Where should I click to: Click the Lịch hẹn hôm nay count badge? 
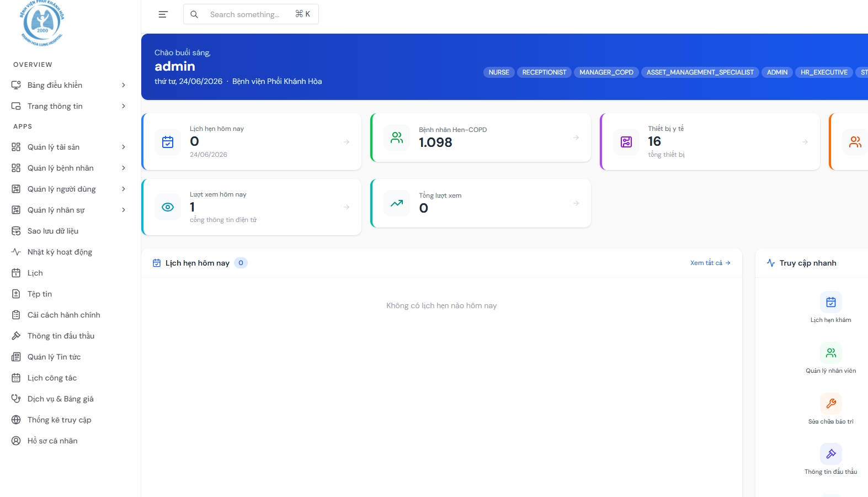(241, 263)
